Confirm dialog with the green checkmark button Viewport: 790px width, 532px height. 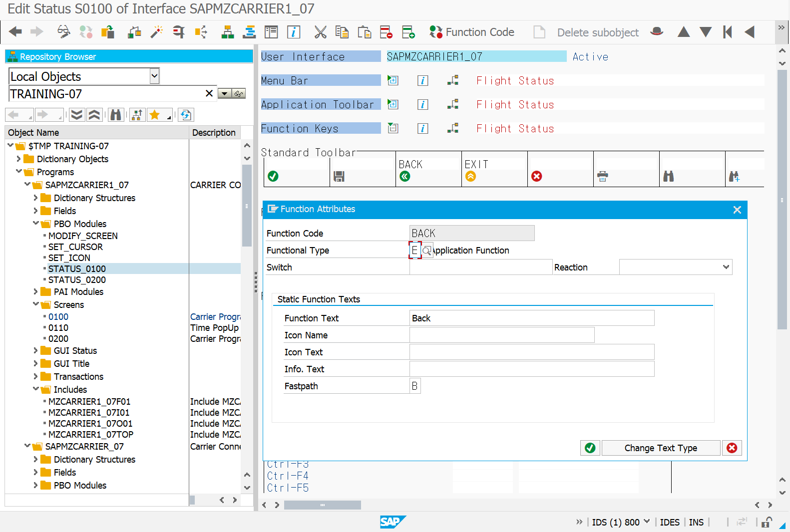[590, 448]
